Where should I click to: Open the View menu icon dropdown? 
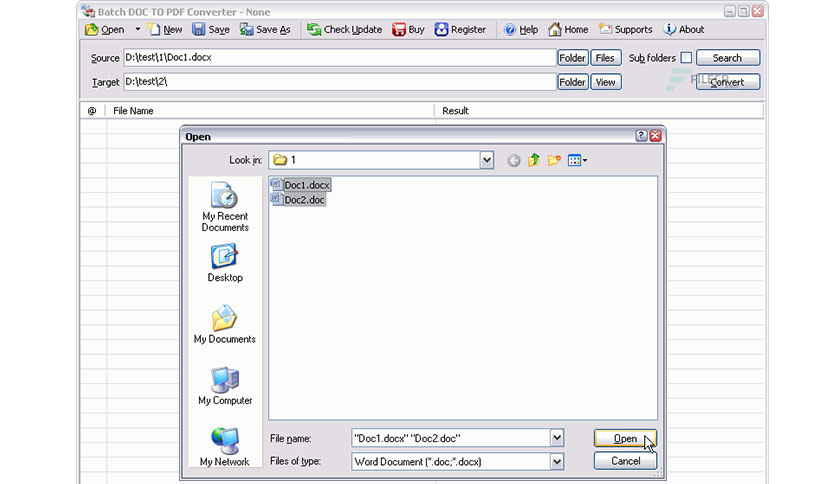pos(577,160)
